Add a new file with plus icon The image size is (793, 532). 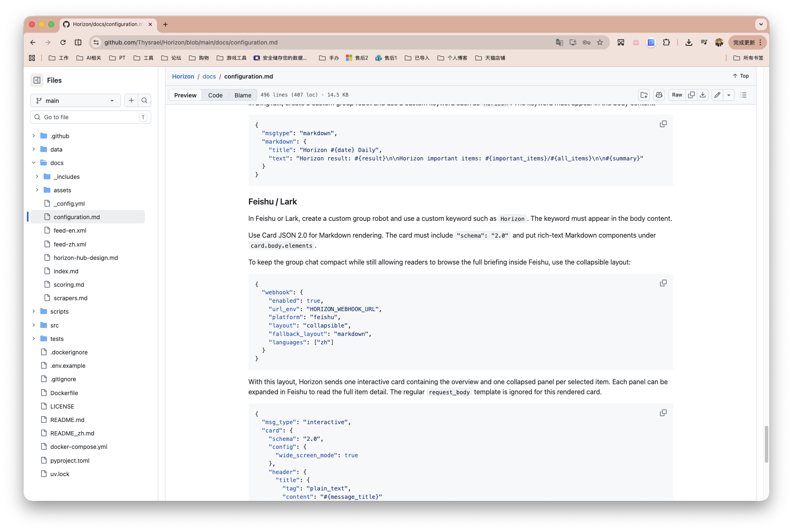click(x=131, y=100)
